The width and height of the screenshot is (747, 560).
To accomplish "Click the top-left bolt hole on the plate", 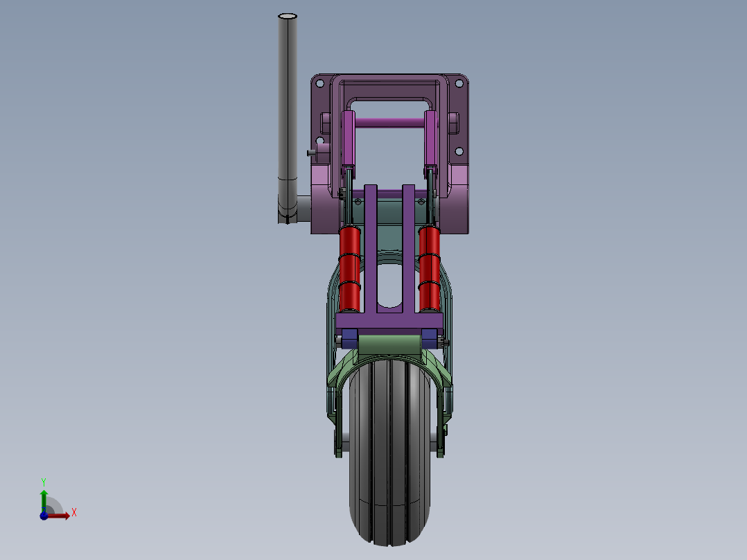I will coord(320,83).
